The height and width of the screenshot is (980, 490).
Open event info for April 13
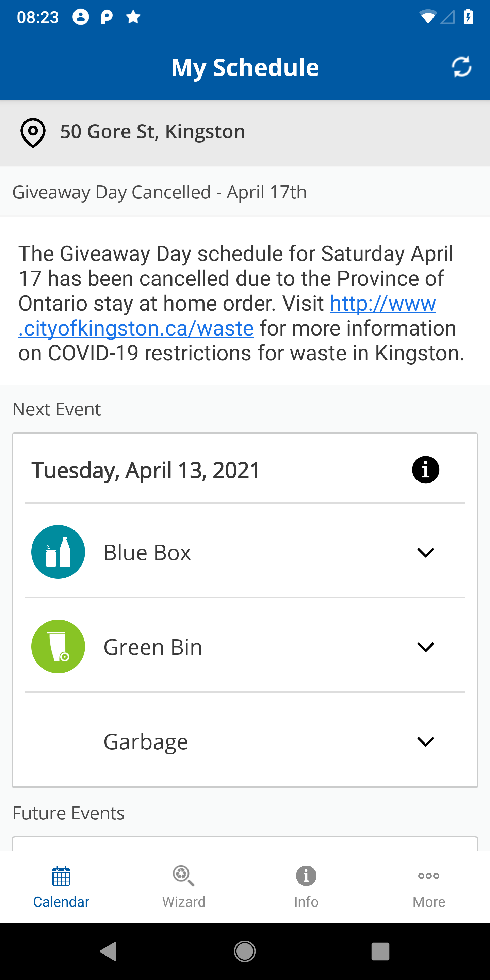425,470
